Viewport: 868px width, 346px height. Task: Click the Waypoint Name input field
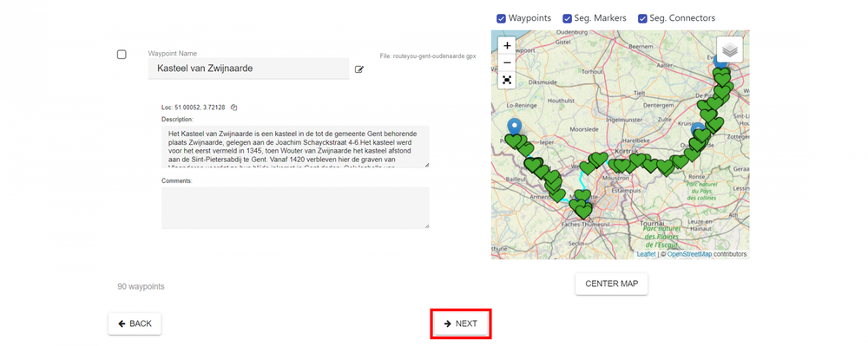click(248, 69)
